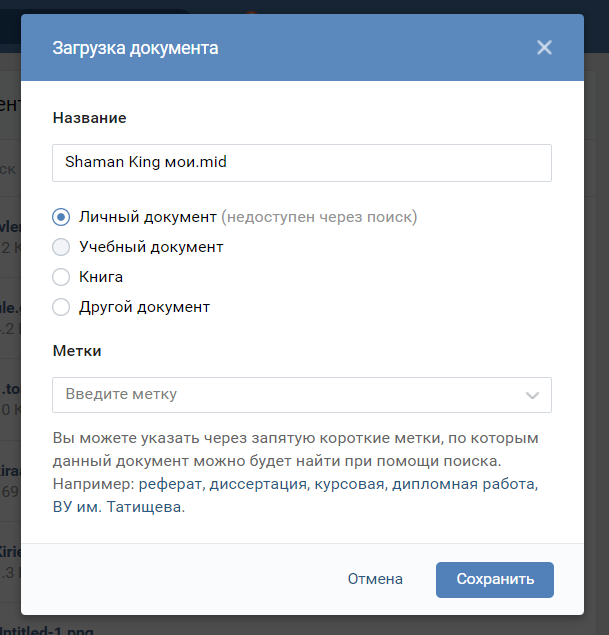Expand the tags dropdown chevron arrow
Viewport: 609px width, 635px height.
[x=532, y=395]
